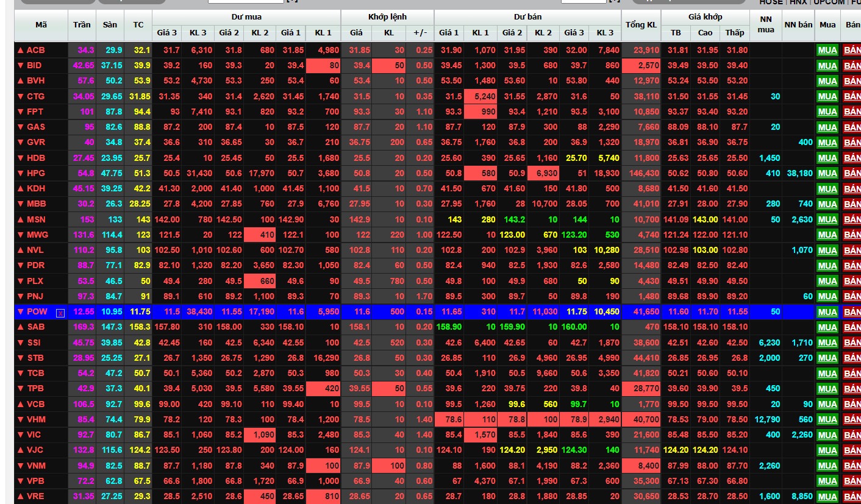Click SSI foreign buy value 6,230
This screenshot has height=504, width=861.
pyautogui.click(x=770, y=343)
